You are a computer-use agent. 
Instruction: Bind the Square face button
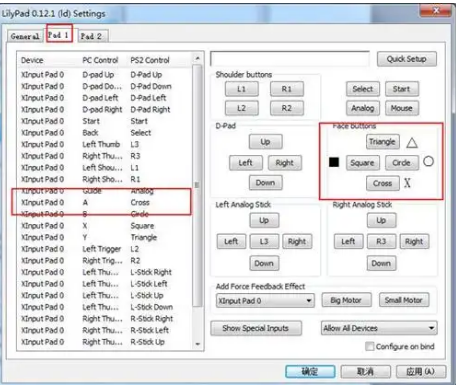pyautogui.click(x=363, y=163)
